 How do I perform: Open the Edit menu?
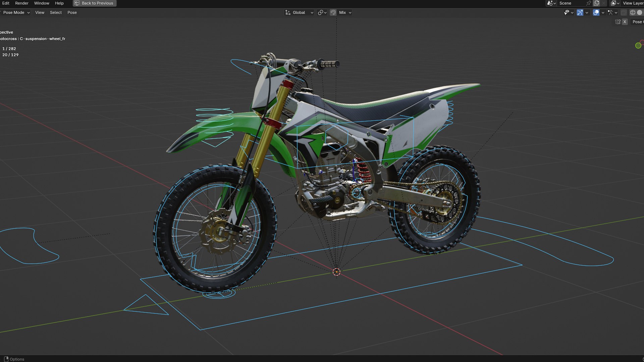tap(6, 3)
